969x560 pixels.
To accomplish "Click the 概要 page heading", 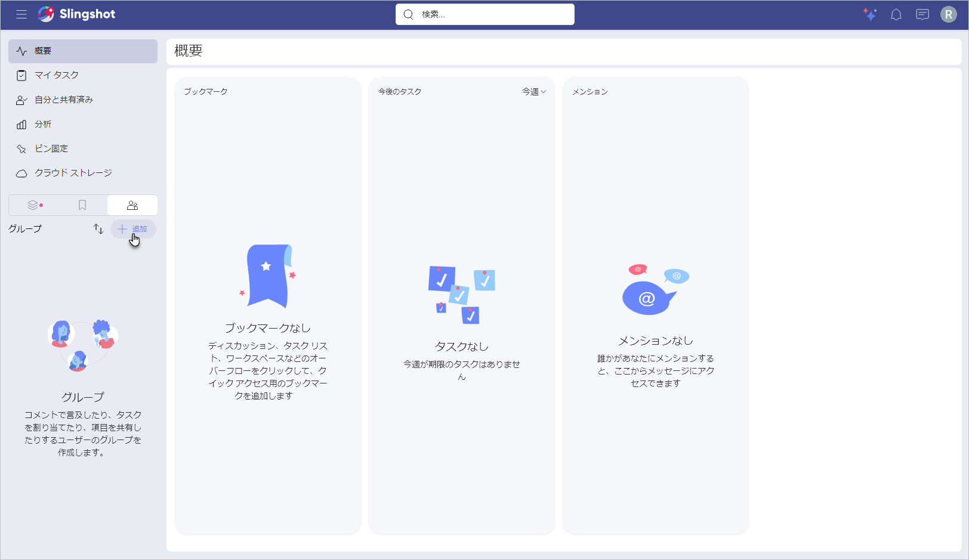I will point(189,51).
